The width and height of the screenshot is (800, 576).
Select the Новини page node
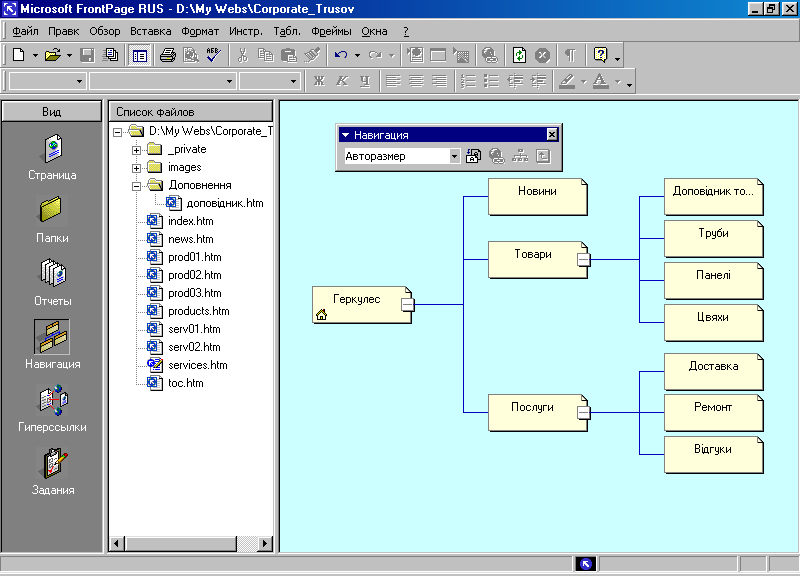tap(538, 196)
